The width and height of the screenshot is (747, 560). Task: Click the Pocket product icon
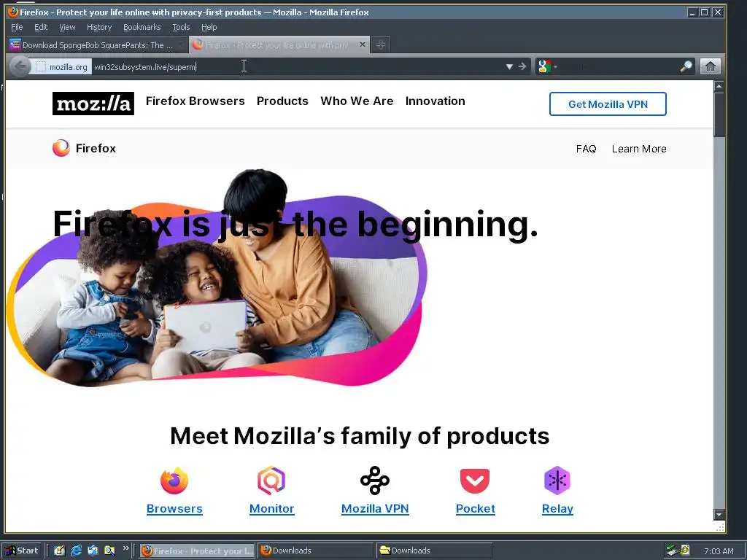[475, 481]
